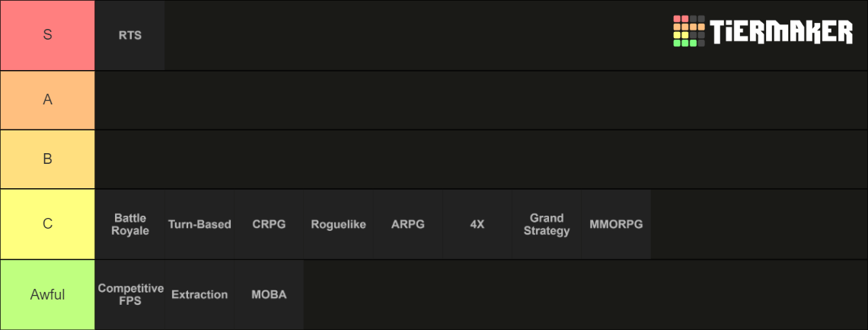Click the Extraction tile
This screenshot has width=868, height=330.
click(x=199, y=294)
